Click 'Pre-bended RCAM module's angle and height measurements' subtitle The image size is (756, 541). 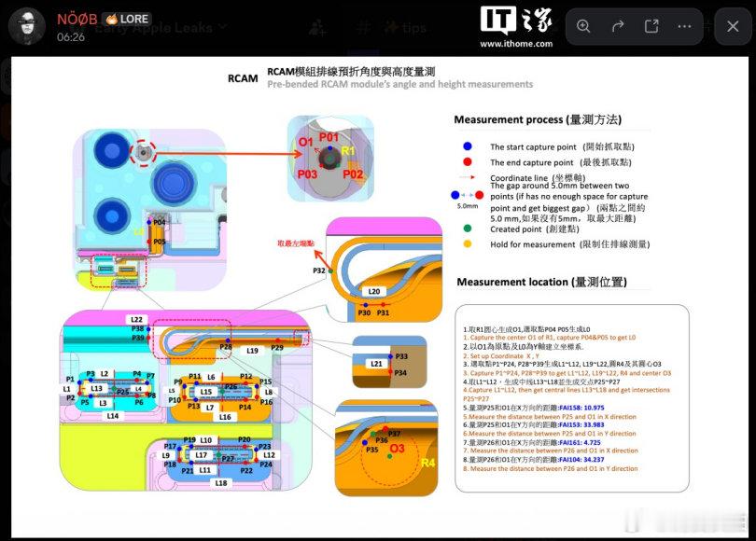(400, 84)
